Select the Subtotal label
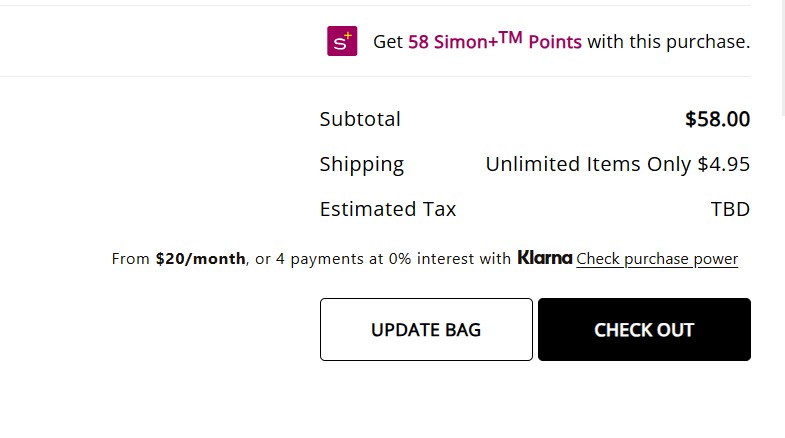 360,119
